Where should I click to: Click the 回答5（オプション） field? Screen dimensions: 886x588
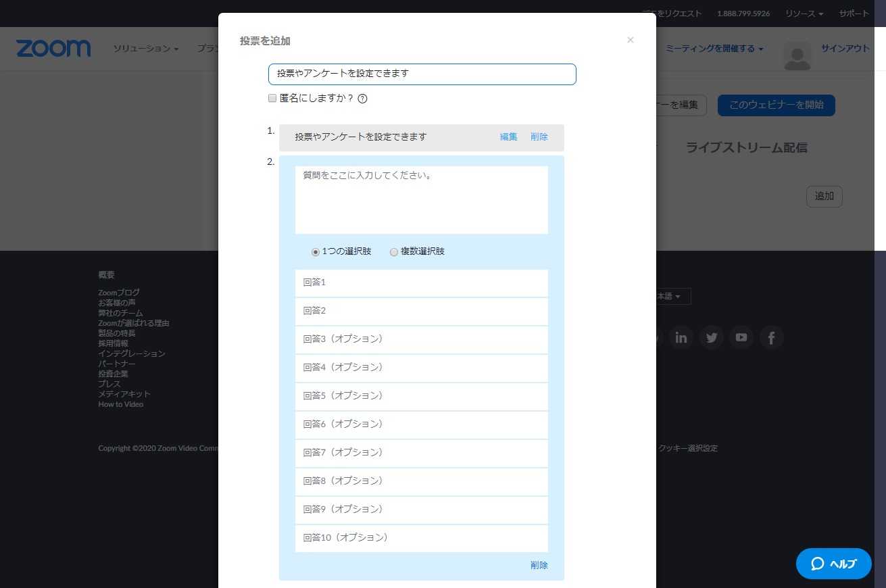[422, 397]
